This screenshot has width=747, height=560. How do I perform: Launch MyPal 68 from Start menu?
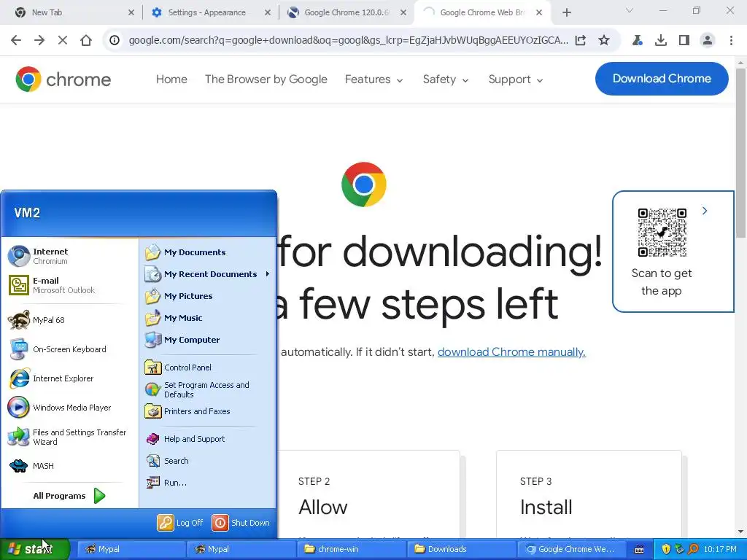click(70, 320)
